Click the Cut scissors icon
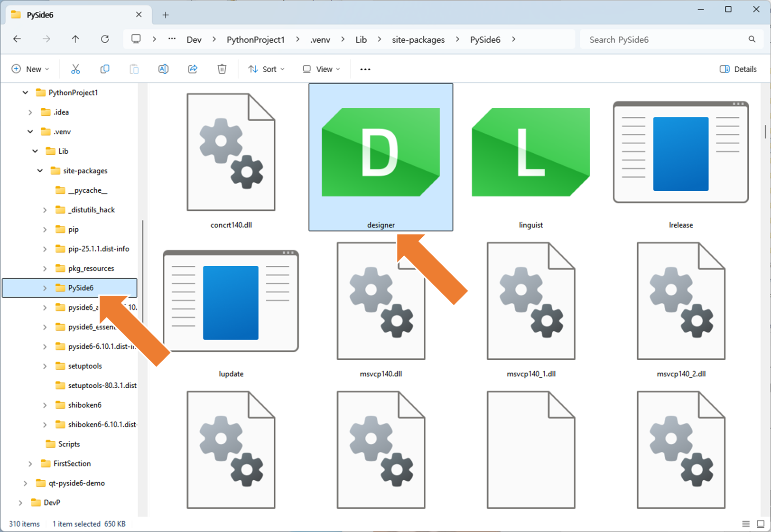This screenshot has height=532, width=771. (75, 69)
